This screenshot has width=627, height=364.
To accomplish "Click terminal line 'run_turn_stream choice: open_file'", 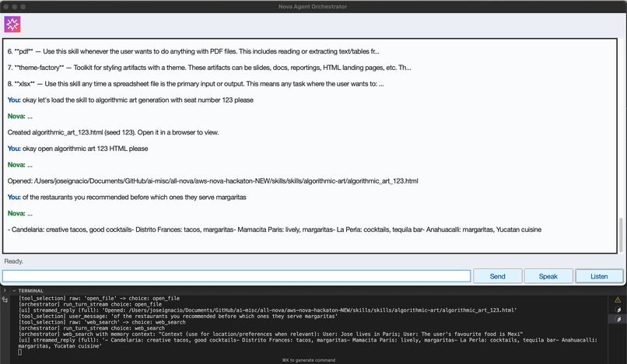I will (x=90, y=304).
